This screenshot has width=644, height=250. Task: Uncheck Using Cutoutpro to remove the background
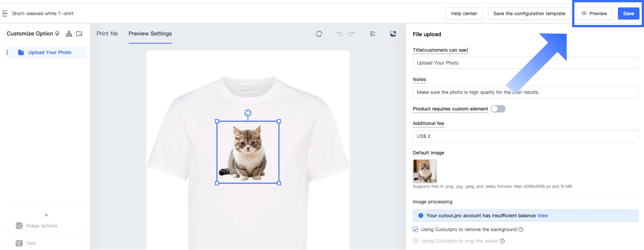pyautogui.click(x=415, y=230)
